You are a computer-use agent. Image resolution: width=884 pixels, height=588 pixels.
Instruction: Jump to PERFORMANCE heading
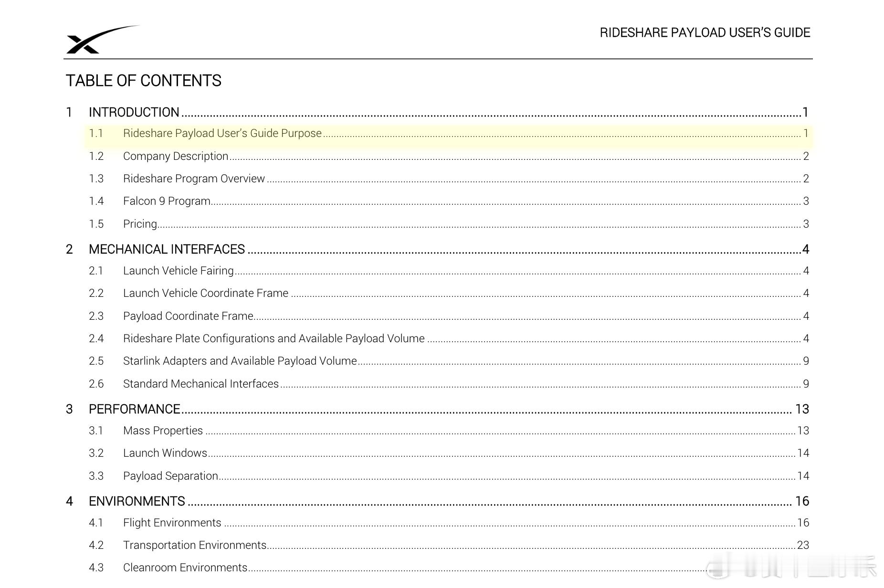[437, 409]
